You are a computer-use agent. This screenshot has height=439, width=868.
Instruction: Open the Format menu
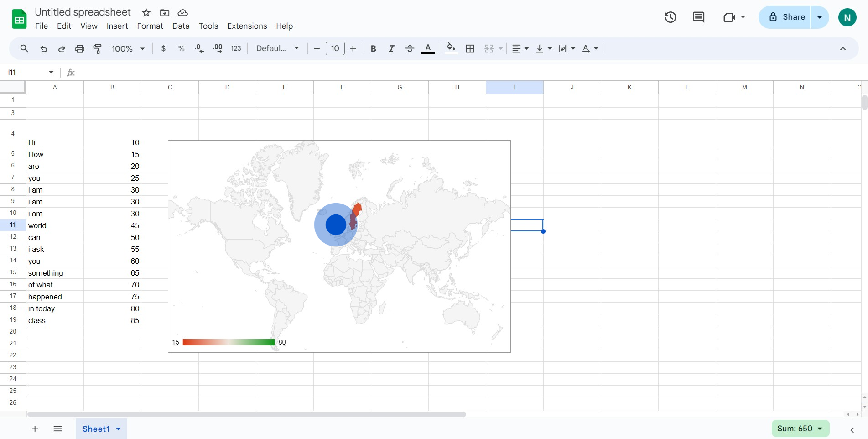(x=150, y=26)
